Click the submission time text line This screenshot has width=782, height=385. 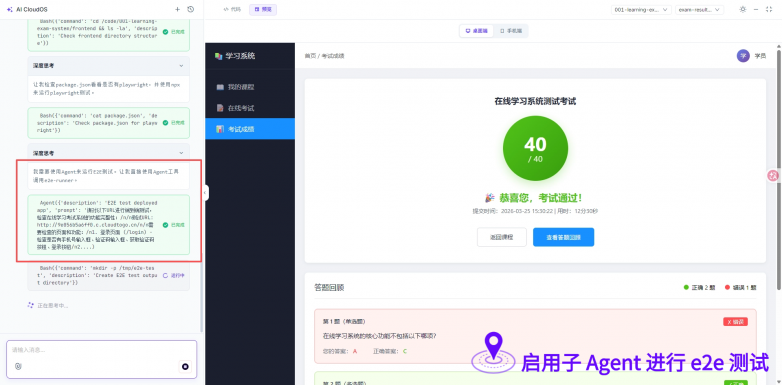(535, 211)
